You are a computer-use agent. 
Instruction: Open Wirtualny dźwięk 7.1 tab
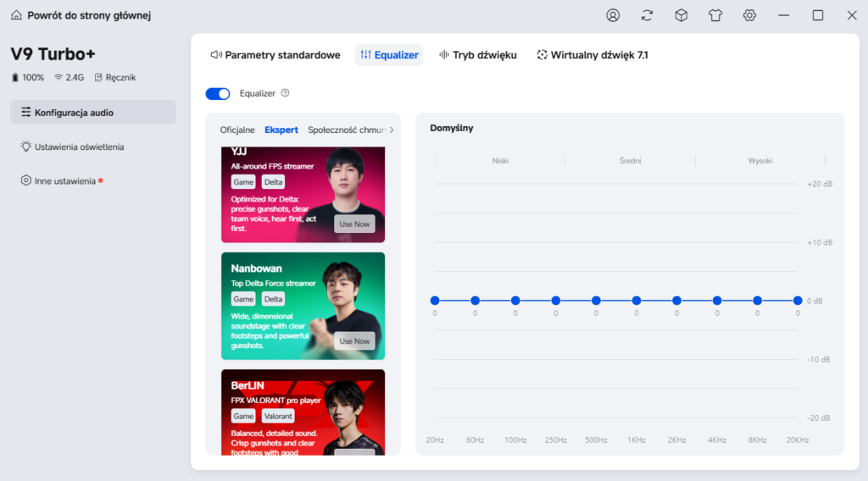pyautogui.click(x=593, y=55)
